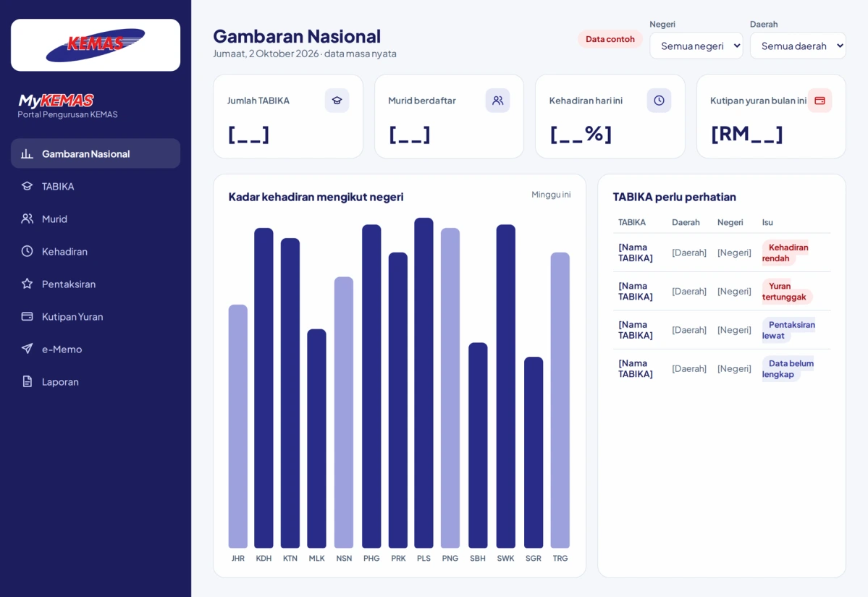Click the Daerah column header in the table

(x=686, y=222)
